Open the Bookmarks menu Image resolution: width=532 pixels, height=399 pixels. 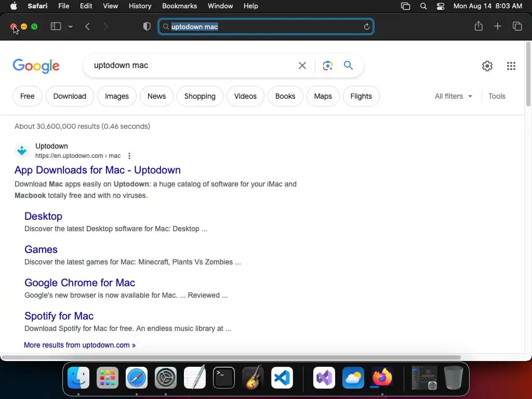(x=179, y=6)
